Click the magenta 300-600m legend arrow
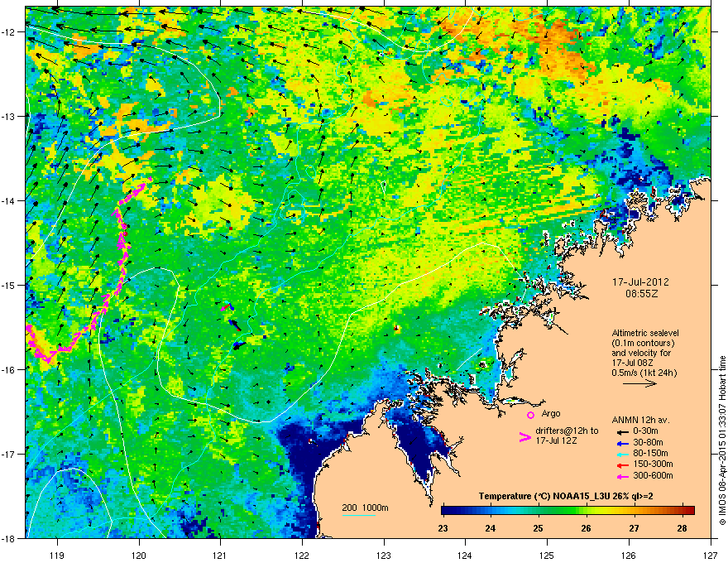The width and height of the screenshot is (728, 563). (623, 476)
